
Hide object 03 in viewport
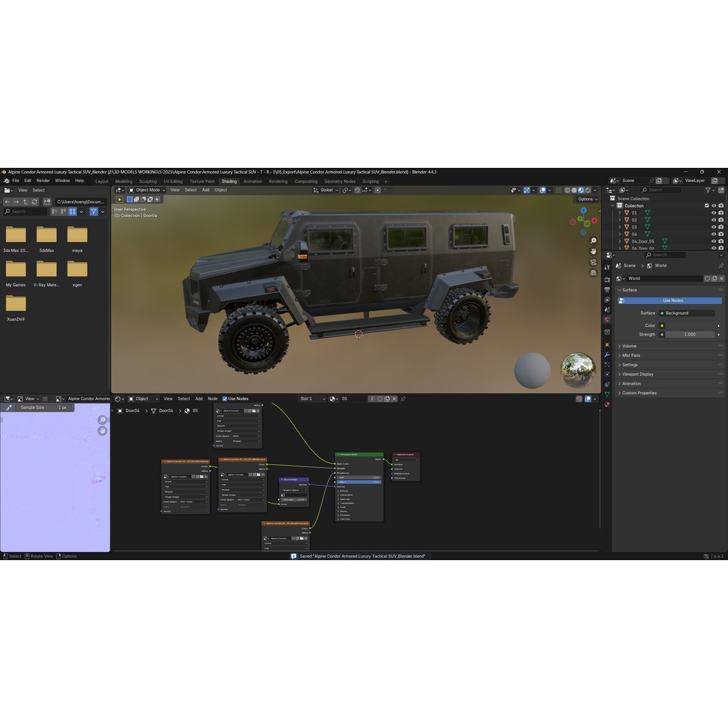[714, 227]
